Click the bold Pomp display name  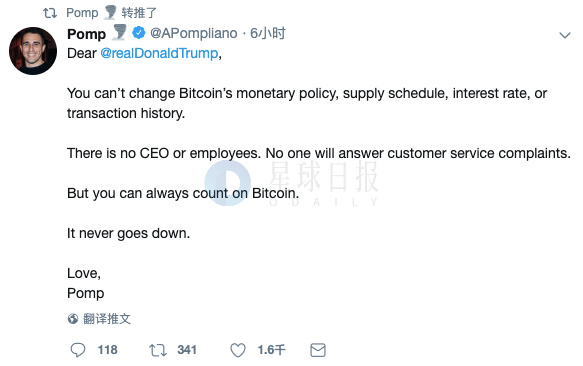[x=87, y=34]
